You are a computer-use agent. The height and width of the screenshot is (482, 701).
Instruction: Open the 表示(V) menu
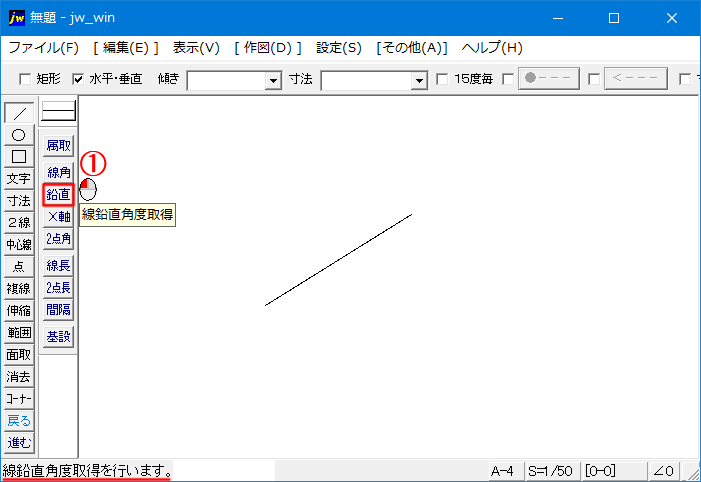[196, 48]
